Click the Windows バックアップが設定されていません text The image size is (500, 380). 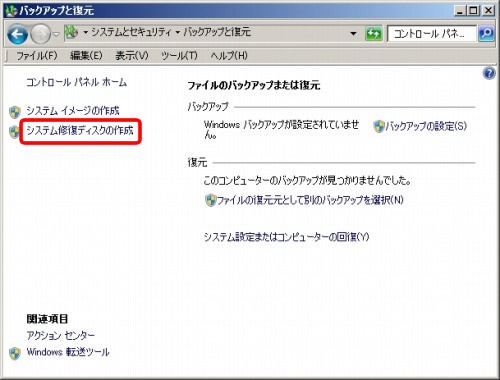[x=281, y=129]
